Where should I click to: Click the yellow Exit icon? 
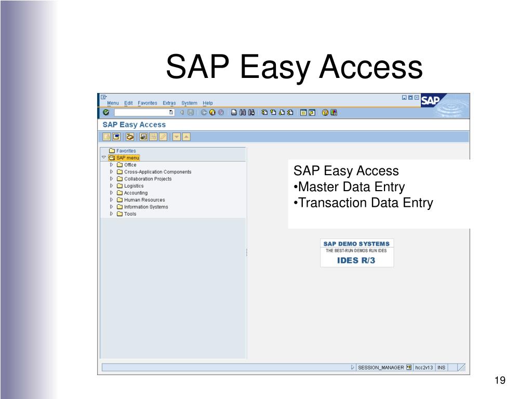click(x=212, y=112)
